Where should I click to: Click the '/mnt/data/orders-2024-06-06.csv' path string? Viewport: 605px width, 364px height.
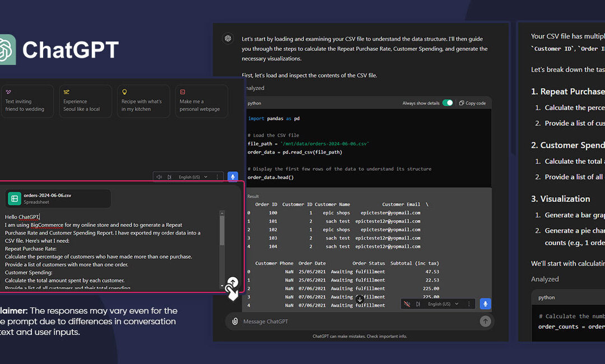click(324, 143)
